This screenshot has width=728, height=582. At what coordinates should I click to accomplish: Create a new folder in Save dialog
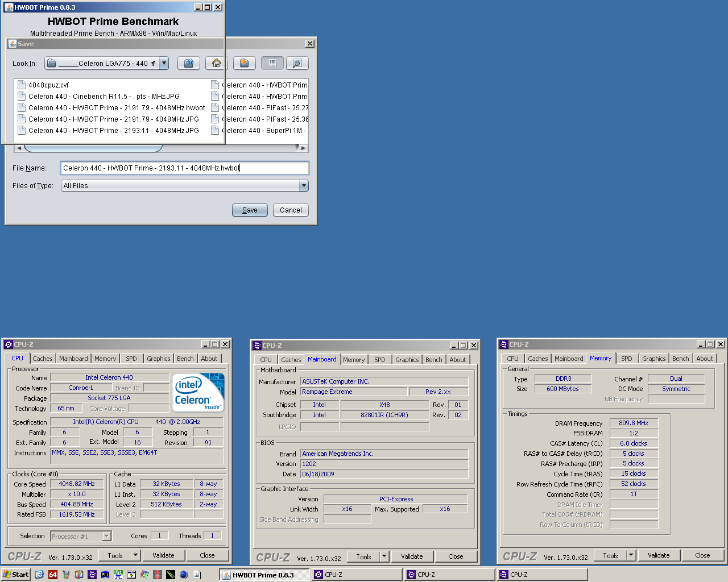[244, 63]
